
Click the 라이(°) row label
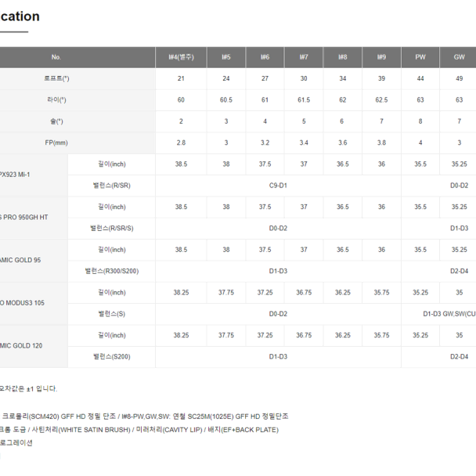coord(56,100)
